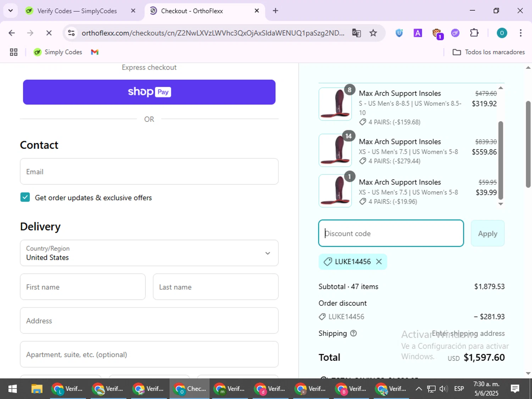
Task: Open the Gmail bookmark icon
Action: (x=95, y=52)
